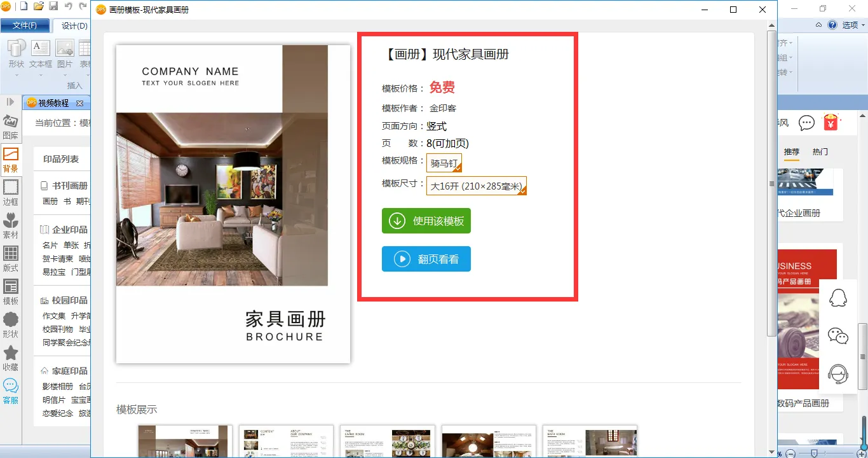Image resolution: width=868 pixels, height=458 pixels.
Task: Open the headset customer service icon
Action: click(839, 374)
